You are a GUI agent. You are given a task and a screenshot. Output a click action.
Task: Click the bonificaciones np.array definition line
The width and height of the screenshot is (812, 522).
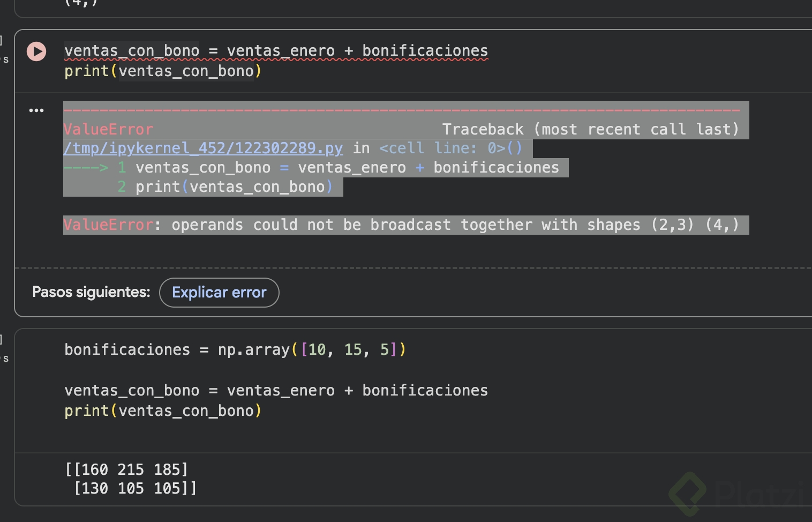click(x=235, y=350)
